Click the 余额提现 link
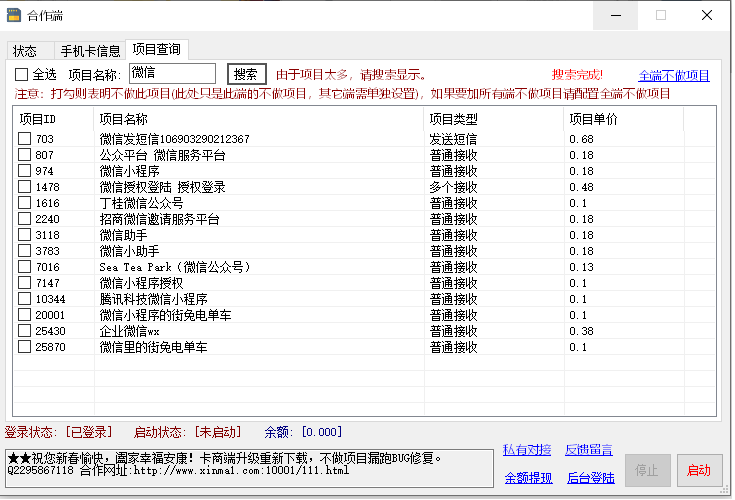Image resolution: width=735 pixels, height=500 pixels. (x=528, y=478)
